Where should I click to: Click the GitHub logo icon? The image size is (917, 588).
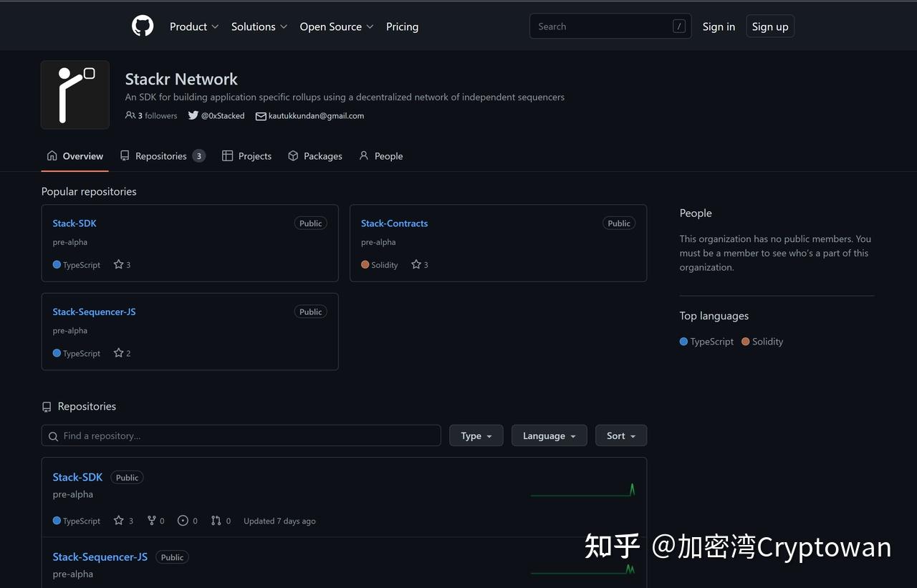[x=143, y=26]
